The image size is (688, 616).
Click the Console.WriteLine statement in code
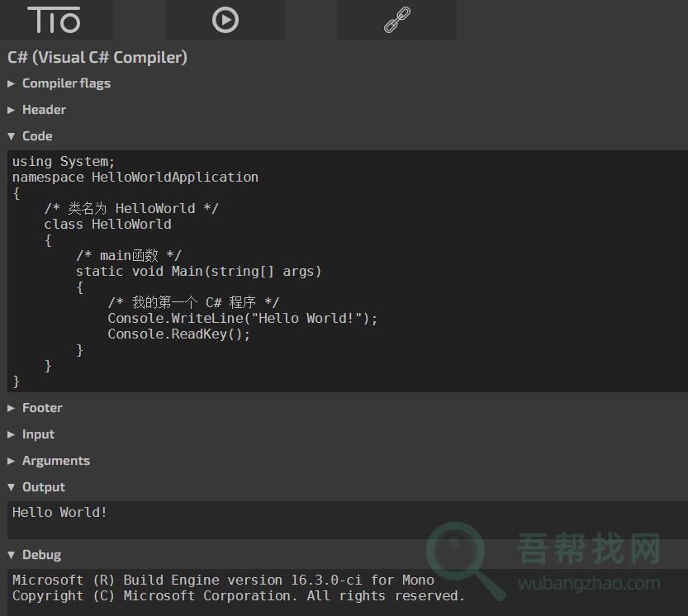[x=242, y=319]
